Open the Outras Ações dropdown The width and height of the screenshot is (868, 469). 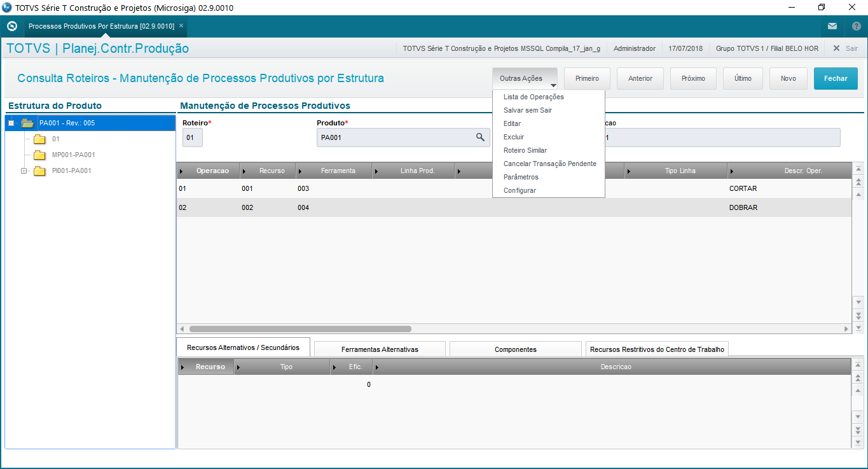(525, 78)
